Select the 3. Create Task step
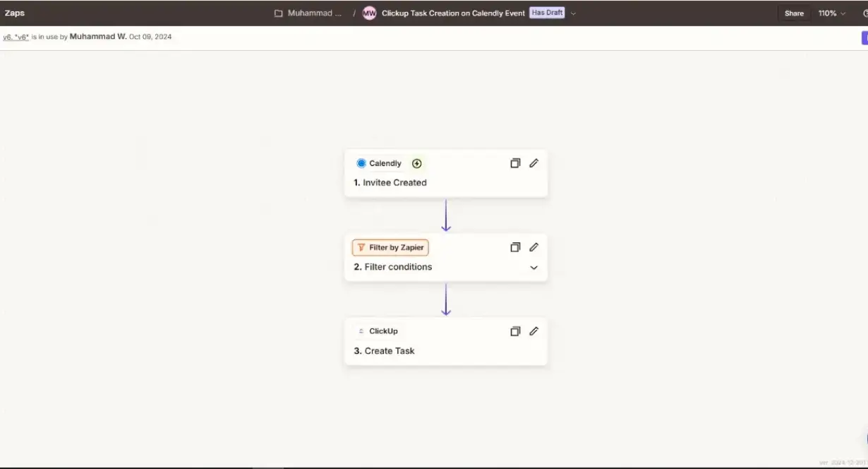868x469 pixels. (x=446, y=342)
